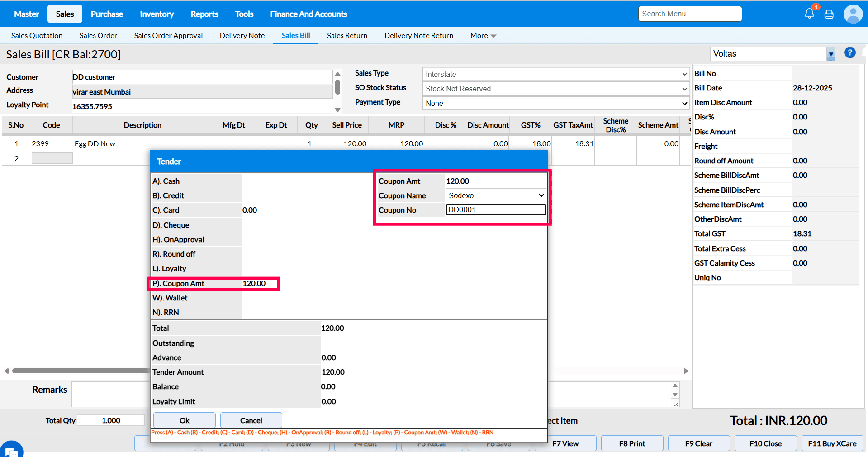This screenshot has height=457, width=868.
Task: Click the horizontal grid scrollbar
Action: coord(81,371)
